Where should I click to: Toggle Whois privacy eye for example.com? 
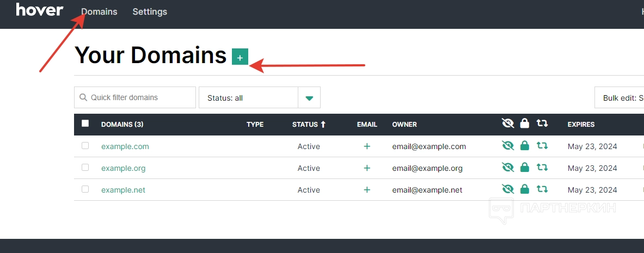[x=508, y=146]
